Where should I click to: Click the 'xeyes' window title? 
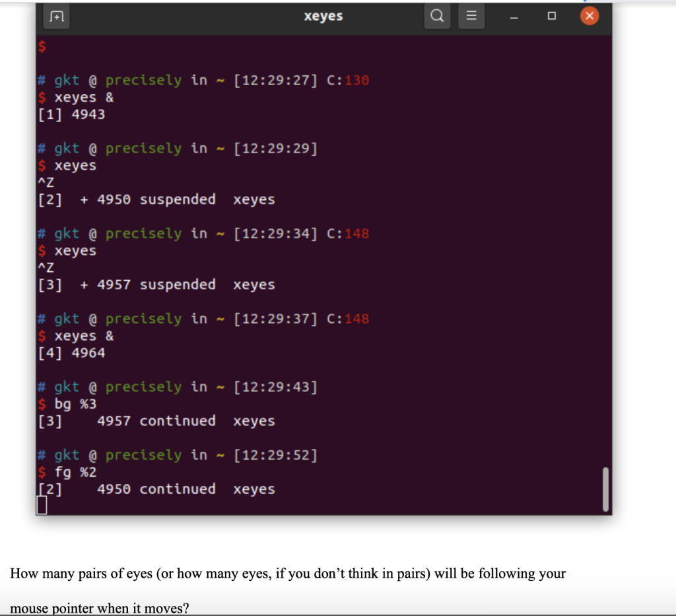[x=323, y=16]
